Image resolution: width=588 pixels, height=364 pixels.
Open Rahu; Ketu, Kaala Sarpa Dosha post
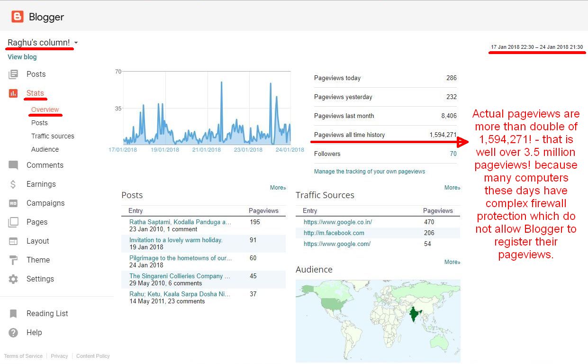coord(180,294)
